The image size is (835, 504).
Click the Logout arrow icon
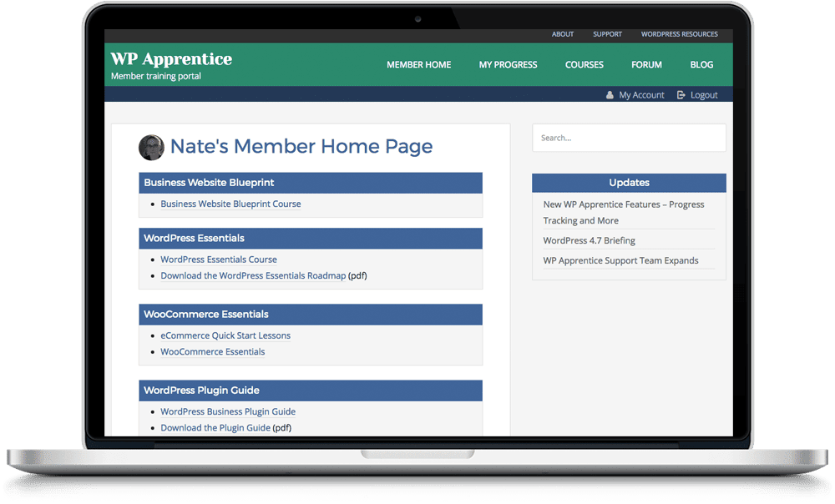(681, 95)
